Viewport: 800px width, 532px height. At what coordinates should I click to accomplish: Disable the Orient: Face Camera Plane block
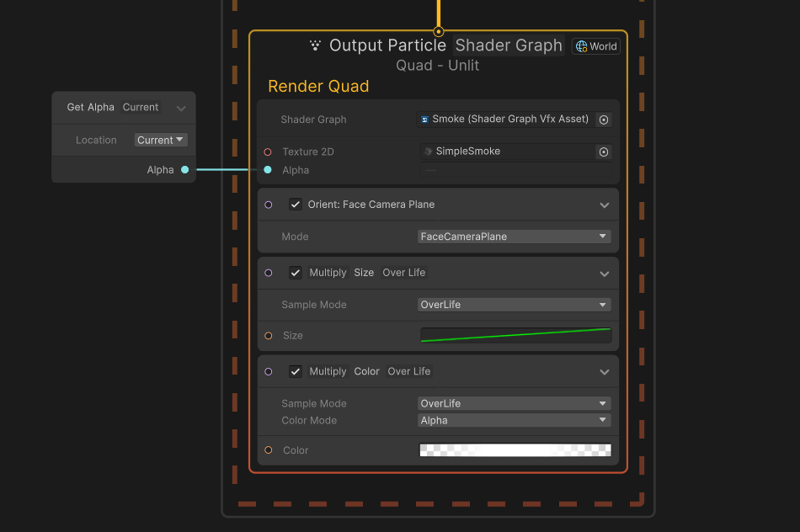pyautogui.click(x=296, y=205)
